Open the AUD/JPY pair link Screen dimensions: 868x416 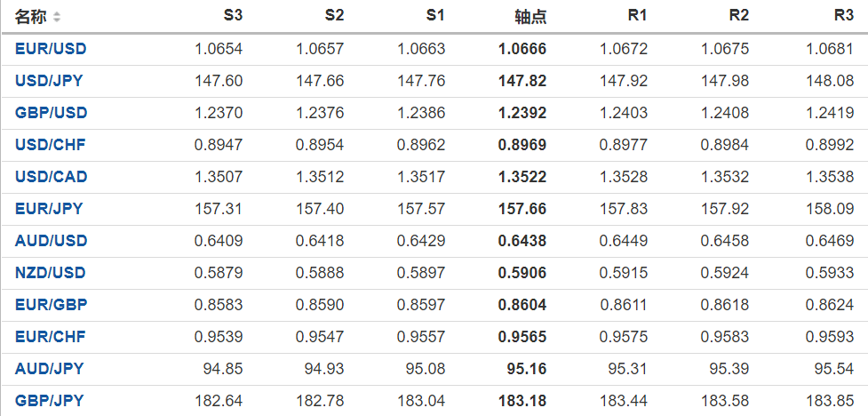[x=49, y=369]
